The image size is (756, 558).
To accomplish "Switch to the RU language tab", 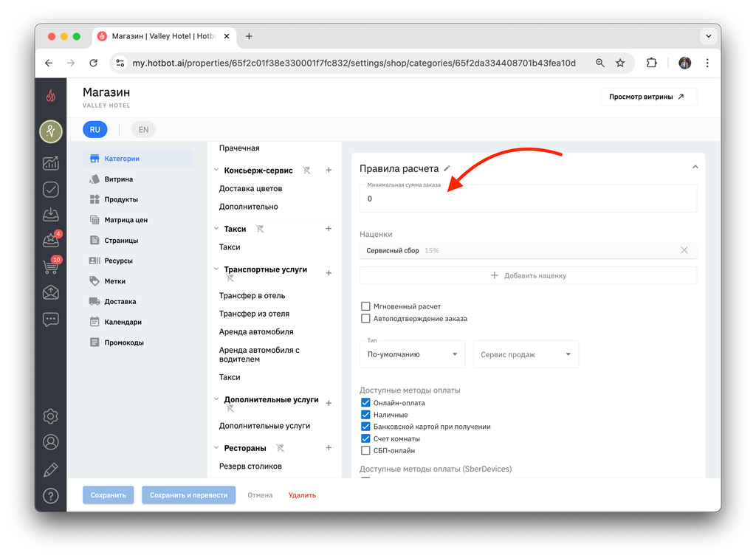I will [95, 130].
